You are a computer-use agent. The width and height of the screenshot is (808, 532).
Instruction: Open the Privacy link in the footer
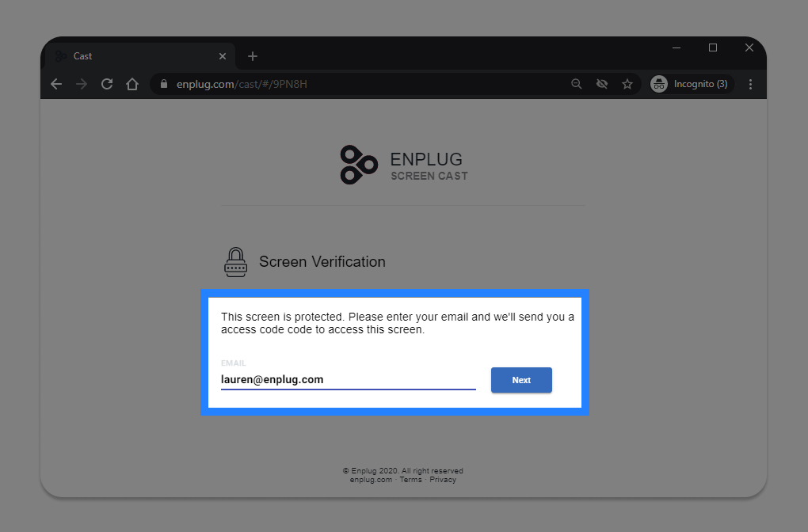pyautogui.click(x=443, y=480)
